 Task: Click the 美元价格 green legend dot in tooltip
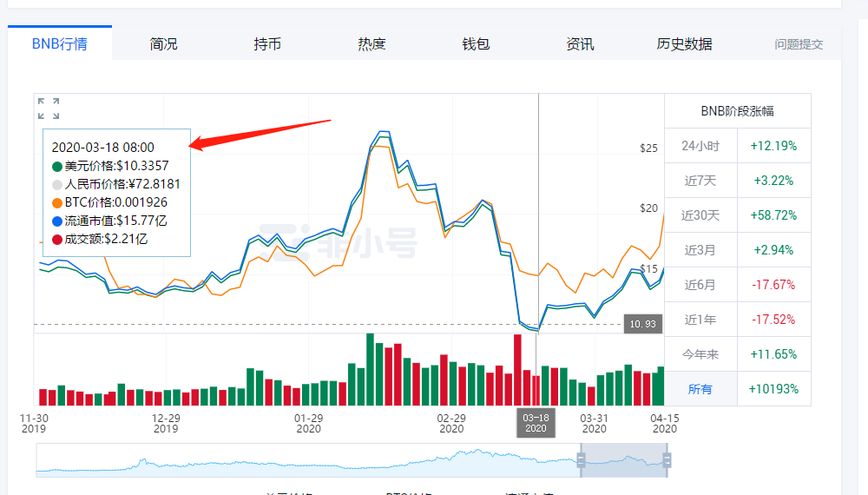[57, 167]
